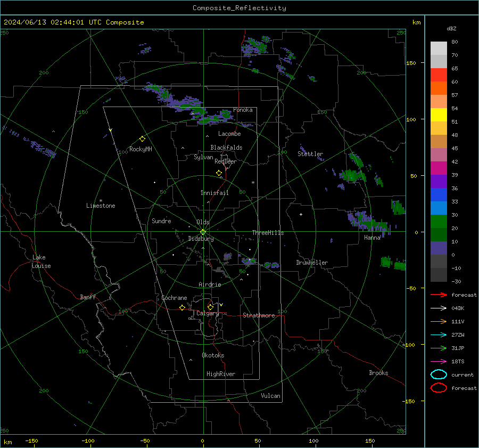Select the top light-gray swatch in the dBZ legend

(439, 48)
